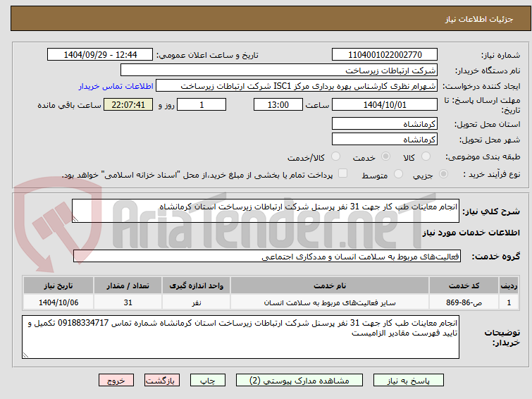Click the گروه خدمت field
This screenshot has height=399, width=532.
tap(267, 256)
